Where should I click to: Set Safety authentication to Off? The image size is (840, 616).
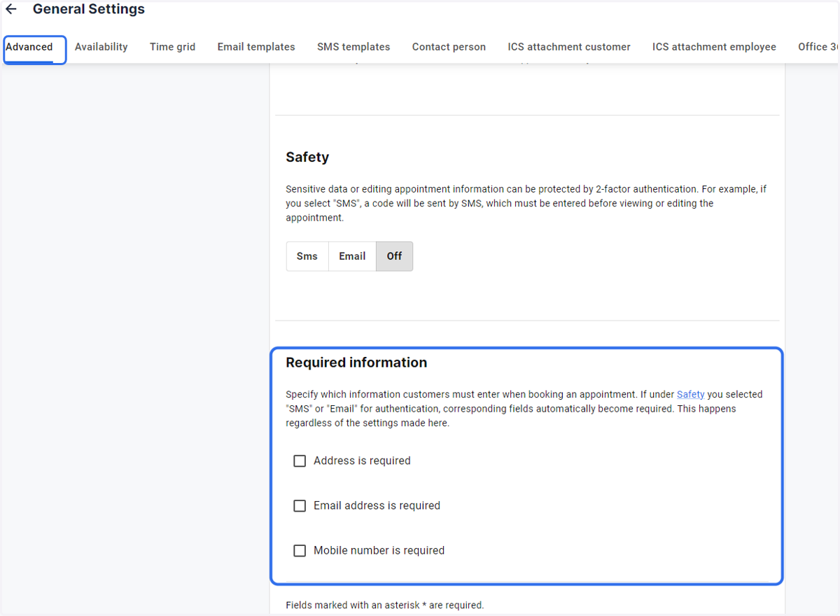(395, 256)
